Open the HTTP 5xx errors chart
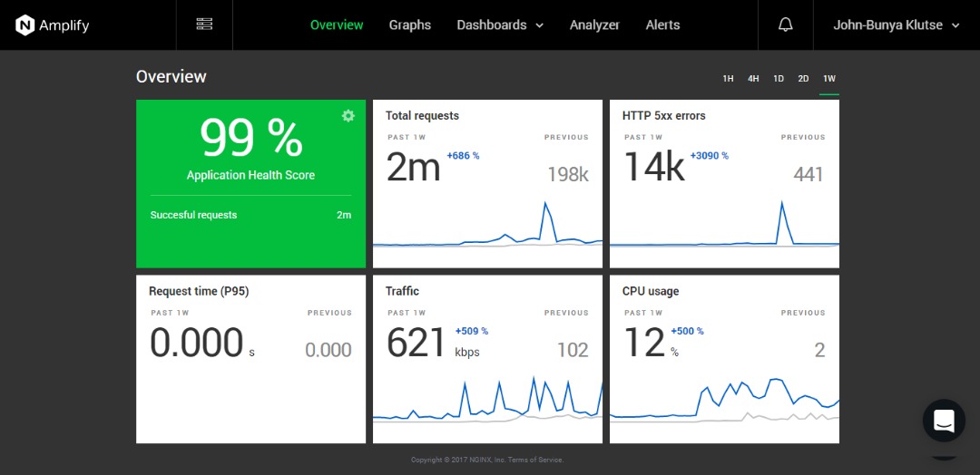The height and width of the screenshot is (475, 980). click(x=724, y=184)
